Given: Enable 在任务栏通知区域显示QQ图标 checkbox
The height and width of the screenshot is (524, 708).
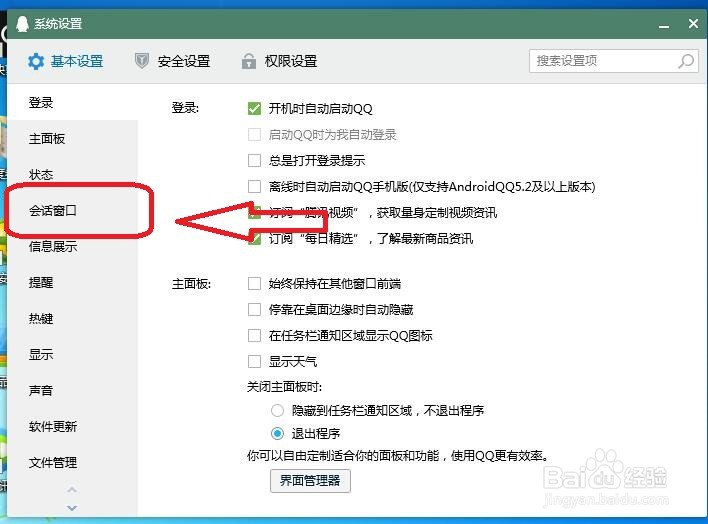Looking at the screenshot, I should (x=254, y=336).
